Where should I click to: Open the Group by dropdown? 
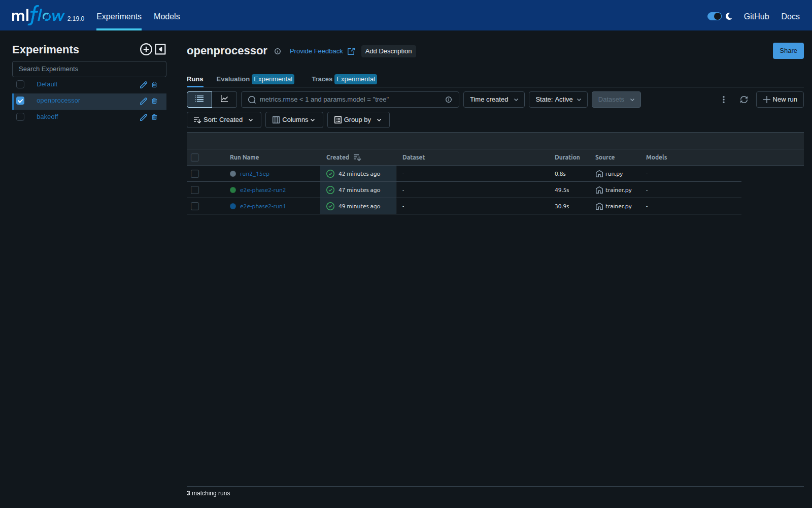pos(358,120)
